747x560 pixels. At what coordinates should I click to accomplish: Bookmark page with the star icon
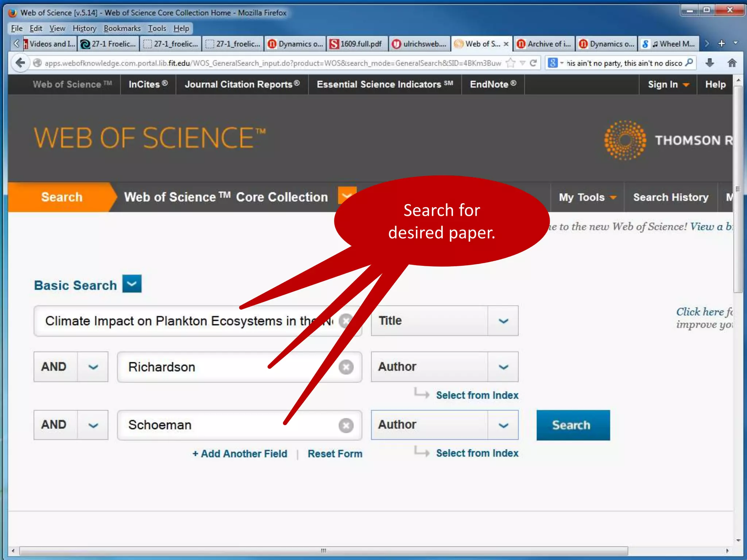point(511,63)
